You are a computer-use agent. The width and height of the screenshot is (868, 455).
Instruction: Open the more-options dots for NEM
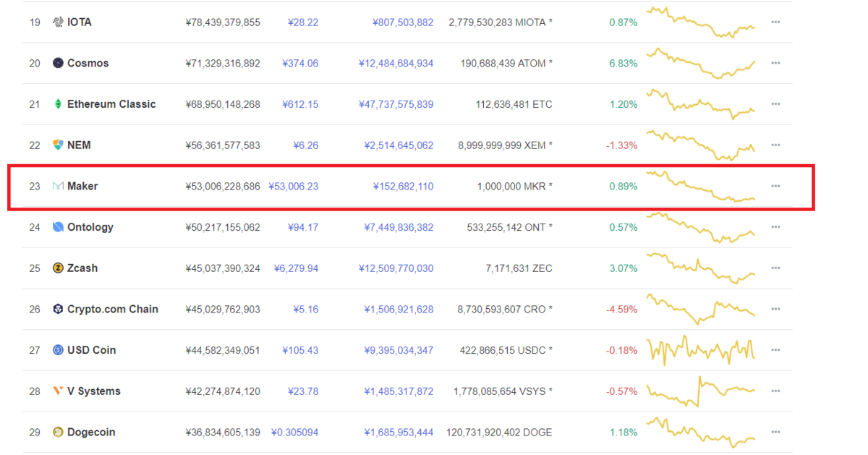775,145
